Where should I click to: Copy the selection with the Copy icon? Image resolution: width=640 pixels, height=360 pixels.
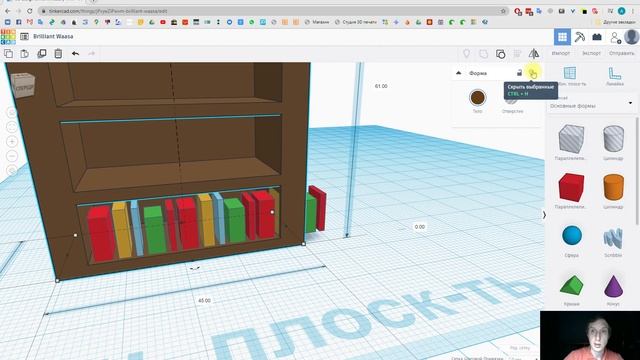pos(8,53)
